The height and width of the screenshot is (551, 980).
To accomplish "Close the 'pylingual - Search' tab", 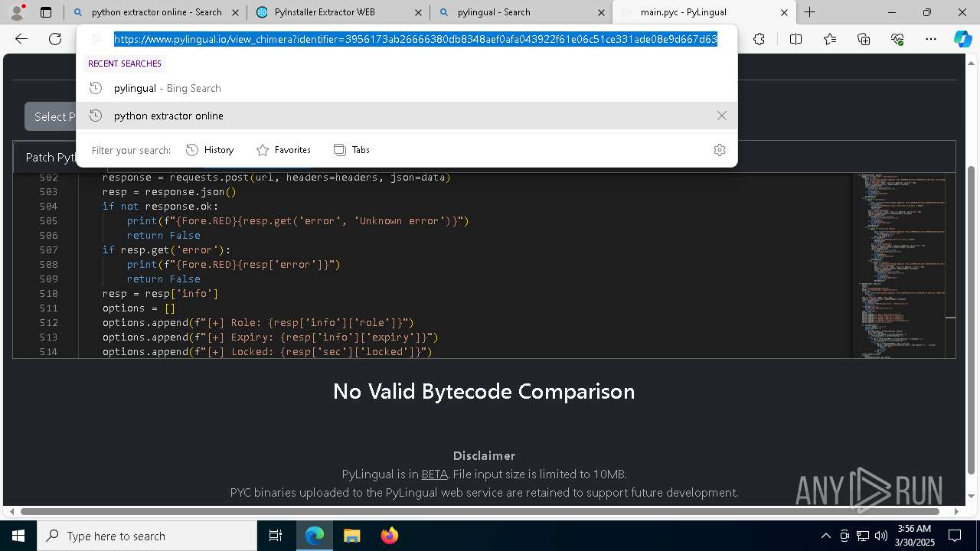I will coord(601,12).
